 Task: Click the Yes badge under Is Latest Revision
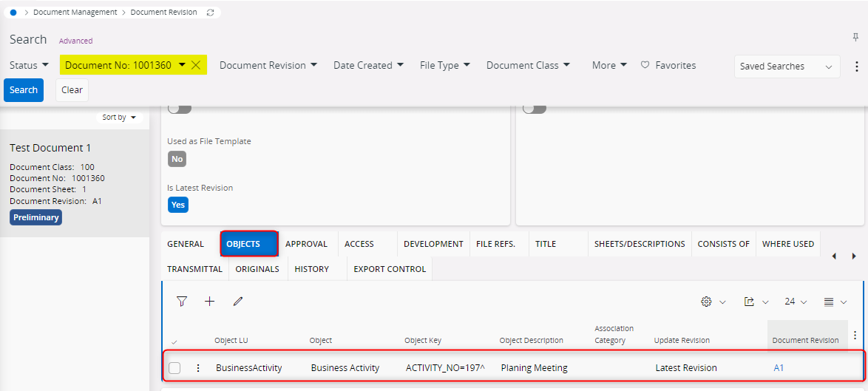click(178, 205)
